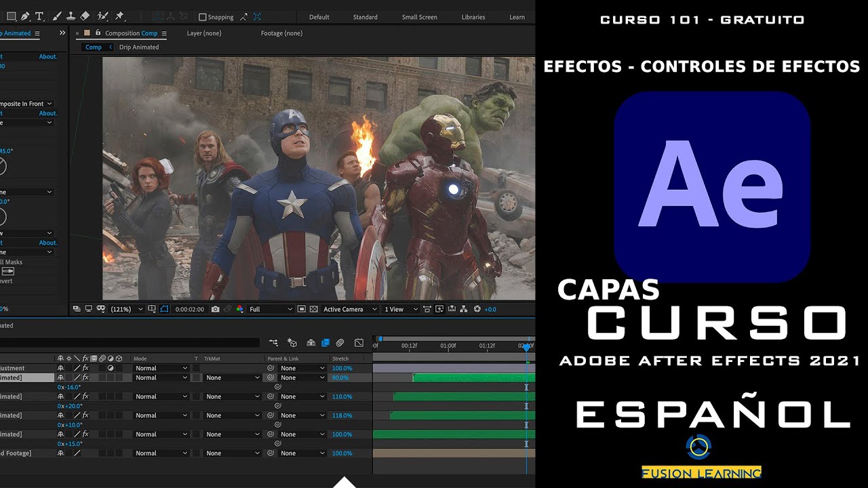Image resolution: width=868 pixels, height=488 pixels.
Task: Open the Mode dropdown on the Adjustment layer
Action: 161,368
